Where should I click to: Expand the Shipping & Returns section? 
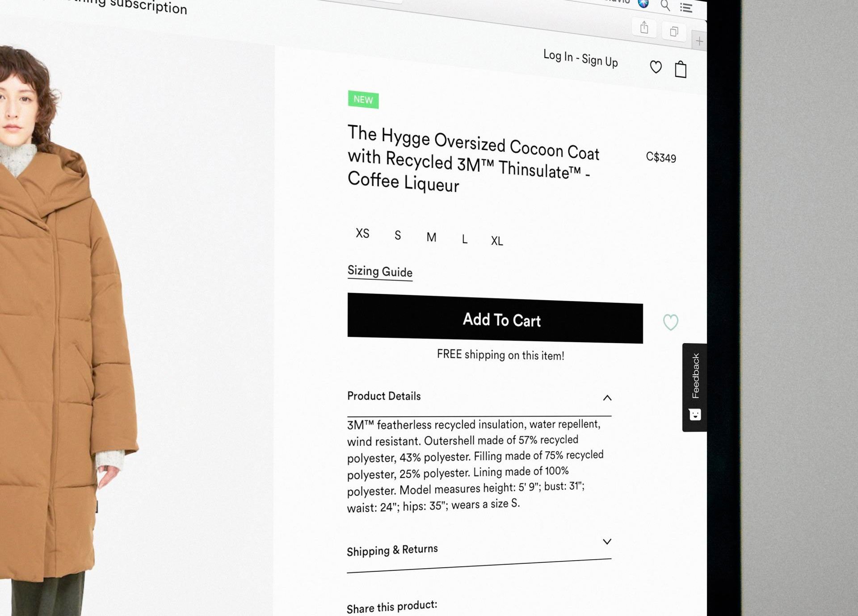tap(607, 541)
